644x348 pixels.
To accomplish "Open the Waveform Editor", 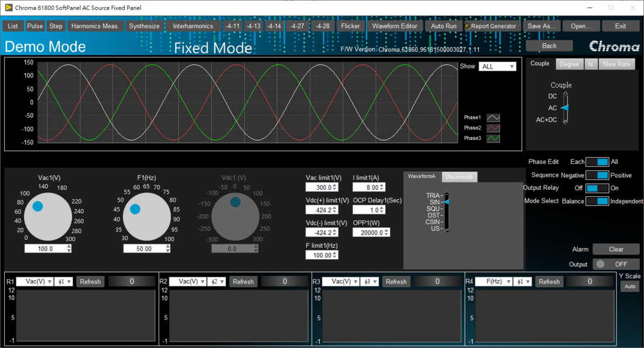I will [x=395, y=26].
